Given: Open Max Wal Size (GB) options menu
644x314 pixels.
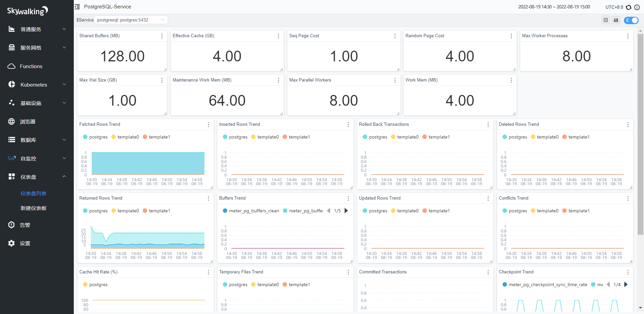Looking at the screenshot, I should (x=162, y=80).
